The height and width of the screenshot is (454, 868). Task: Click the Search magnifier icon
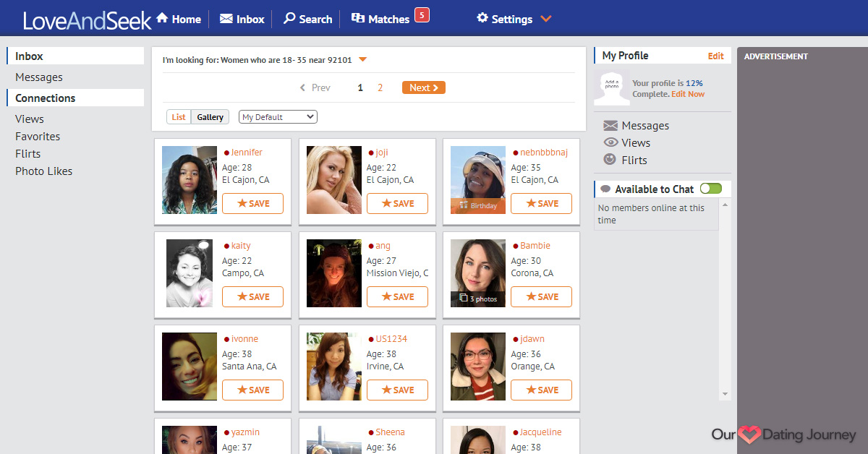(x=289, y=19)
